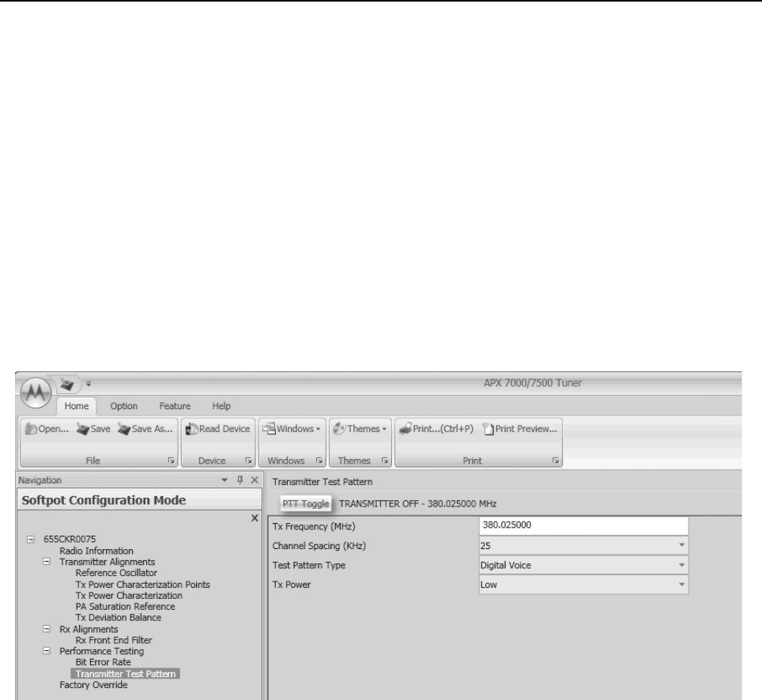This screenshot has height=700, width=762.
Task: Open the Feature ribbon tab
Action: tap(175, 406)
